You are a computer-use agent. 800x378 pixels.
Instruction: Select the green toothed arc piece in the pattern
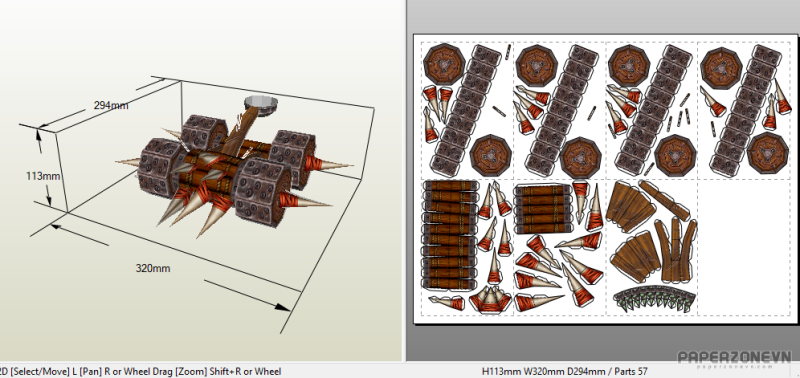coord(655,299)
